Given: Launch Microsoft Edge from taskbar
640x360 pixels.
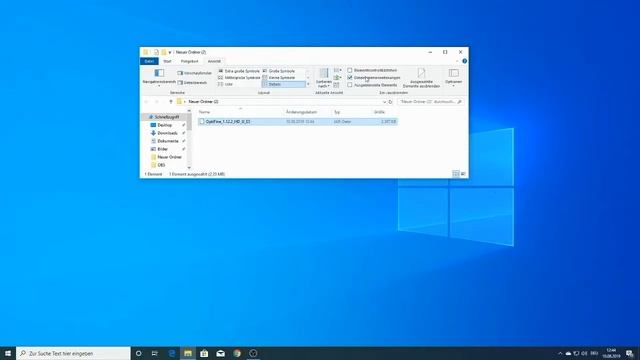Looking at the screenshot, I should pos(171,353).
